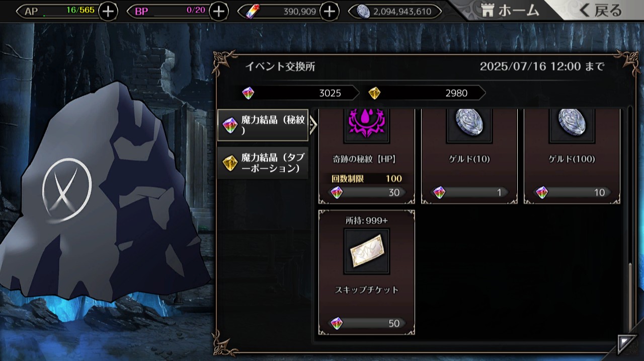Open the 魔力結晶（秘紋）tab
Screen dimensions: 644x361
tap(263, 125)
